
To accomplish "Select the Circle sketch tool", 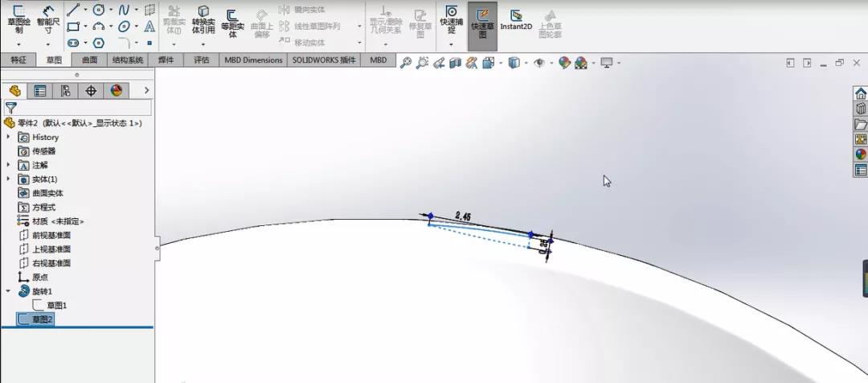I will [x=99, y=10].
